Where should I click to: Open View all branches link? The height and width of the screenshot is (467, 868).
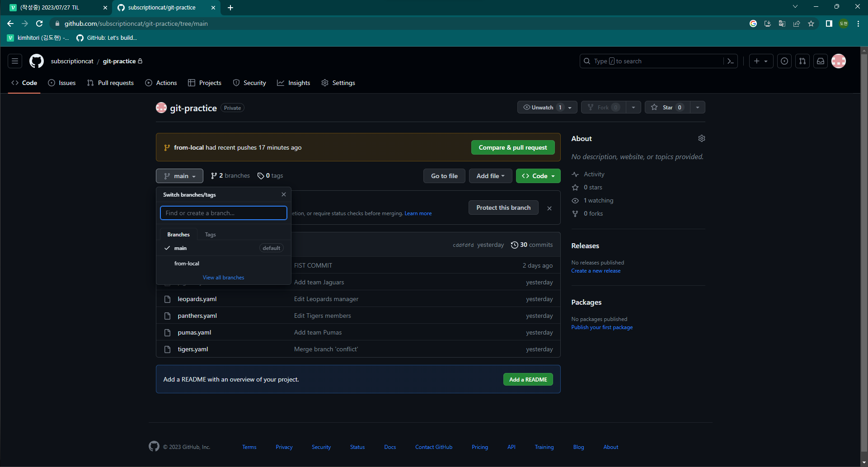tap(223, 278)
